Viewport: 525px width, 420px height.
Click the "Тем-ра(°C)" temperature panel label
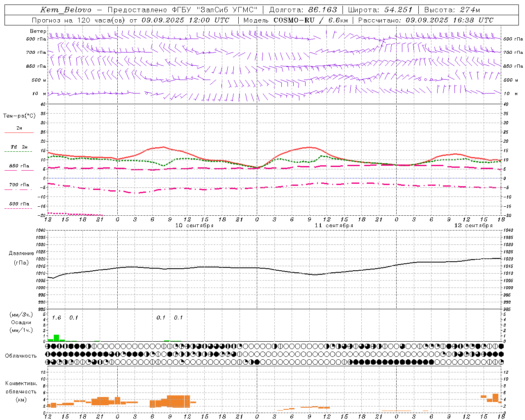19,116
